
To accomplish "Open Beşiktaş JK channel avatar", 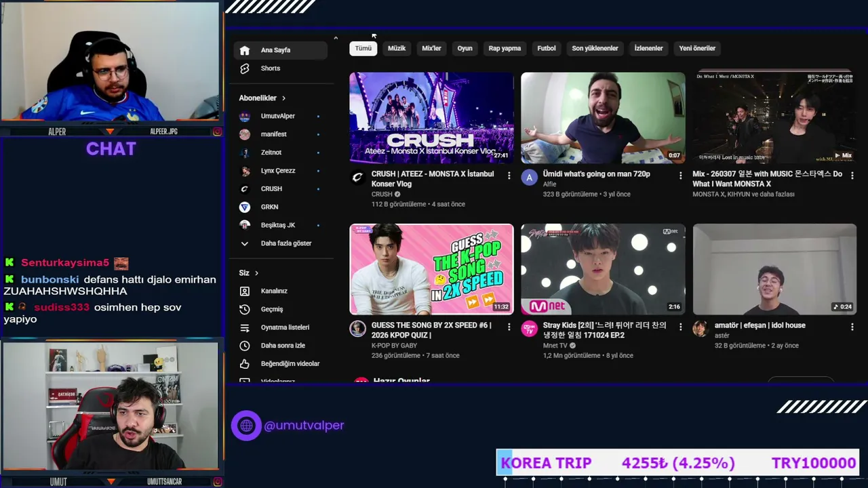I will (x=245, y=225).
